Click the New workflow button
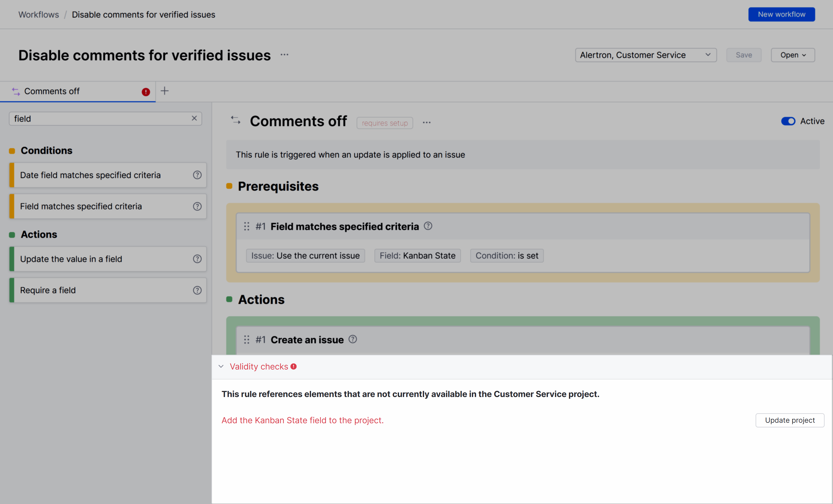The height and width of the screenshot is (504, 833). point(781,14)
